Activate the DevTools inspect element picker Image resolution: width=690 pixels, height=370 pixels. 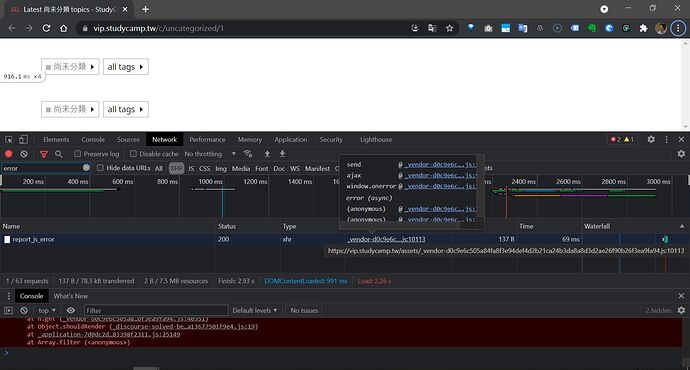[x=9, y=139]
